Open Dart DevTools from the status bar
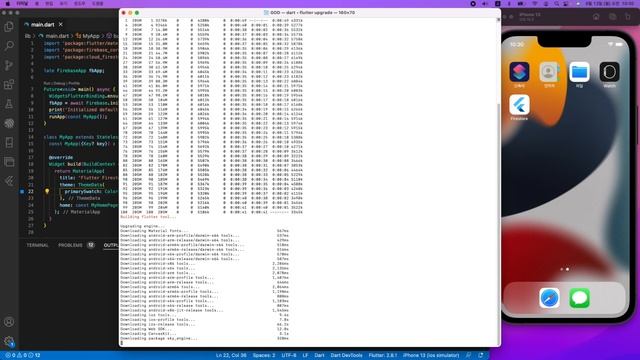Screen dimensions: 640x360 pos(346,356)
